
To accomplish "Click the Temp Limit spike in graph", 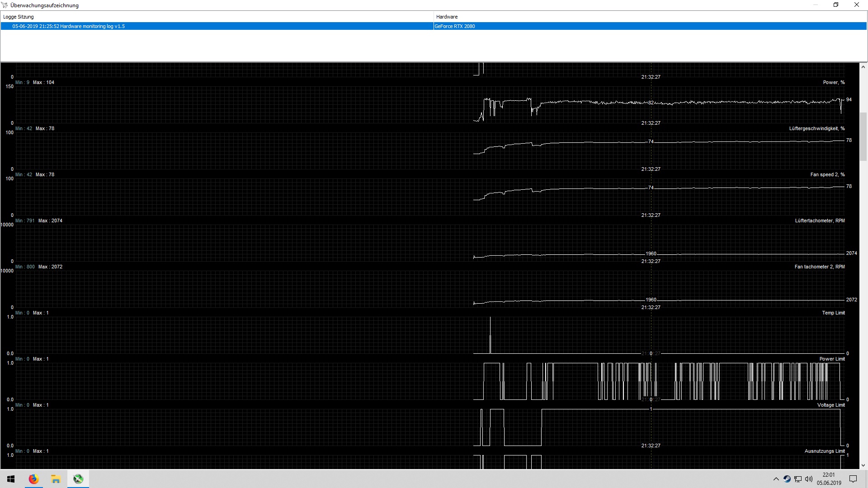I will (x=491, y=334).
